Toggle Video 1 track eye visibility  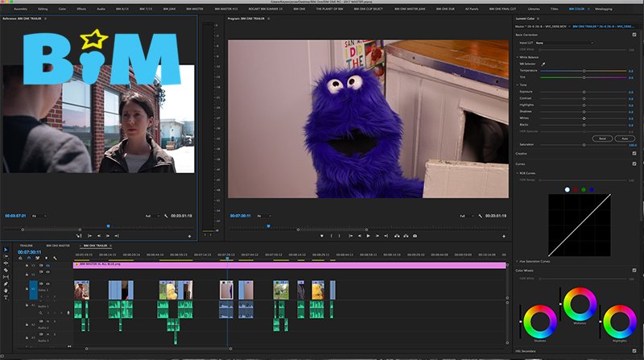47,284
